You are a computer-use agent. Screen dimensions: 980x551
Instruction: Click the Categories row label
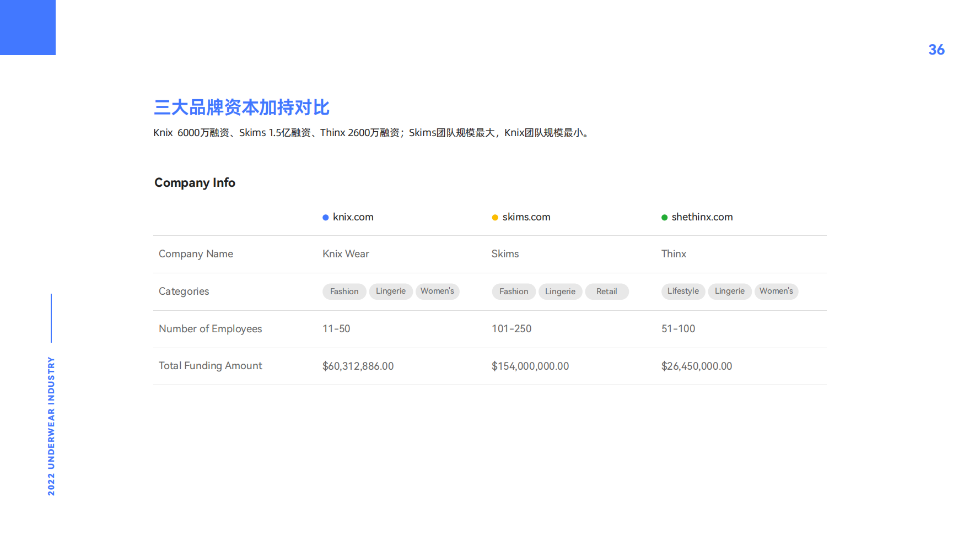tap(184, 291)
